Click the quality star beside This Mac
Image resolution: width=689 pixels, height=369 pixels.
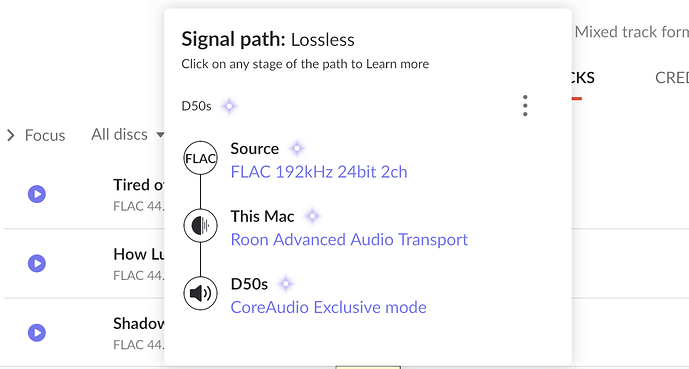pos(312,216)
